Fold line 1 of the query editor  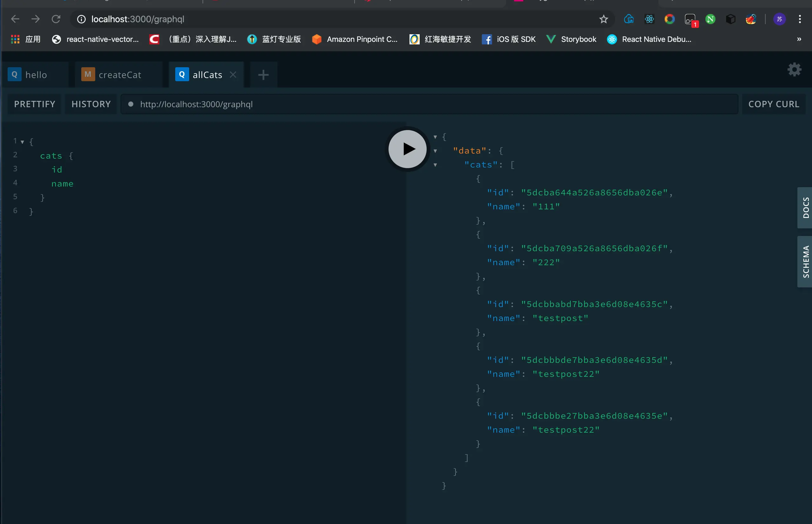(23, 141)
